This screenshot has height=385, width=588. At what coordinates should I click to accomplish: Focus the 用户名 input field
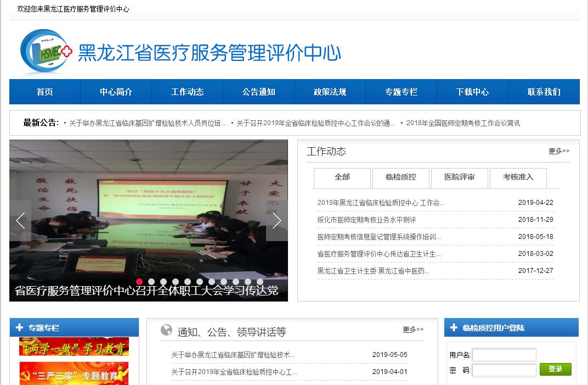pos(504,355)
